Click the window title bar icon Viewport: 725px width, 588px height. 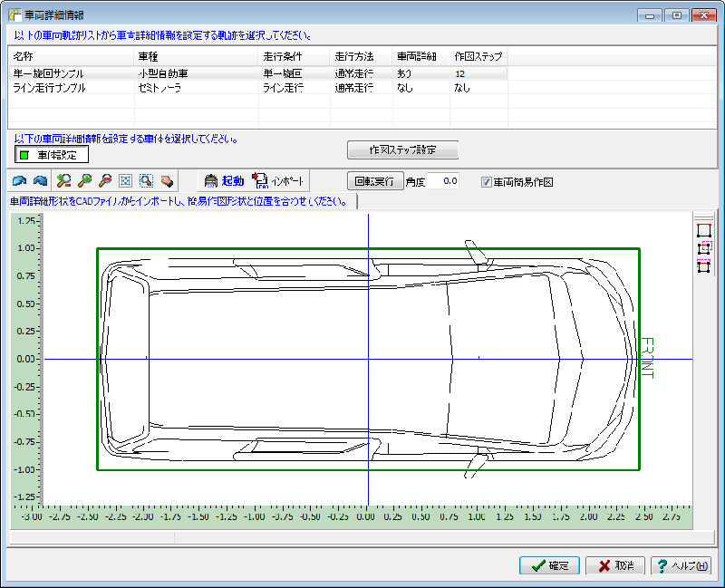(x=14, y=14)
